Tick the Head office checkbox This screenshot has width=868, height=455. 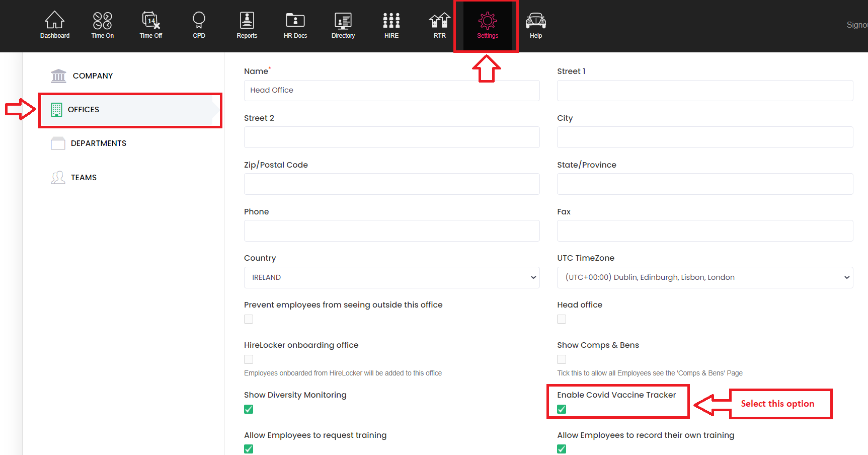562,319
